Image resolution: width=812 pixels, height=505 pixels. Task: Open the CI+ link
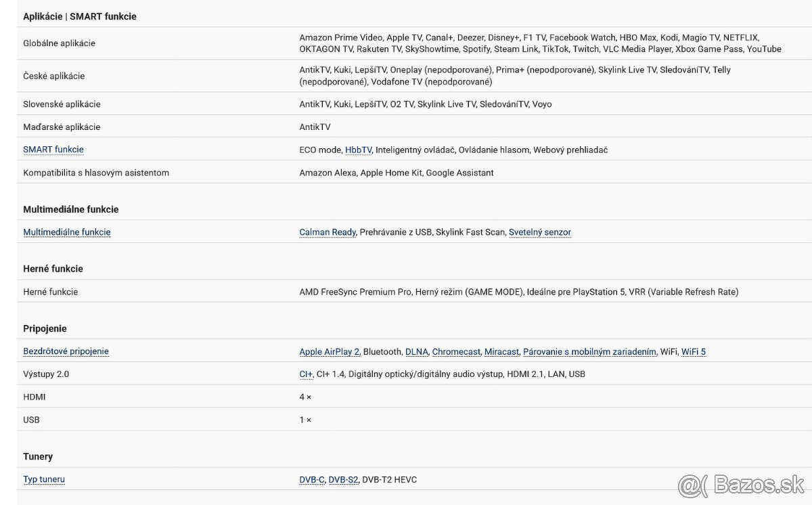point(306,374)
